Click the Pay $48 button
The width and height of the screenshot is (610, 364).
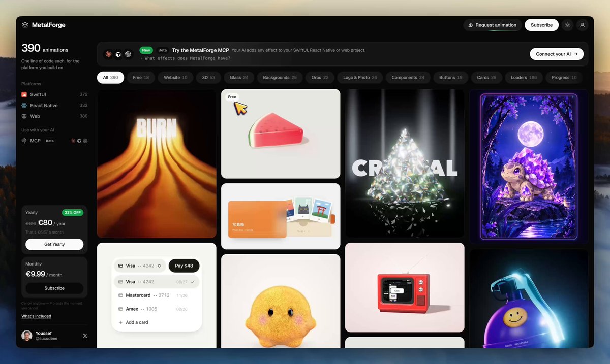[184, 266]
